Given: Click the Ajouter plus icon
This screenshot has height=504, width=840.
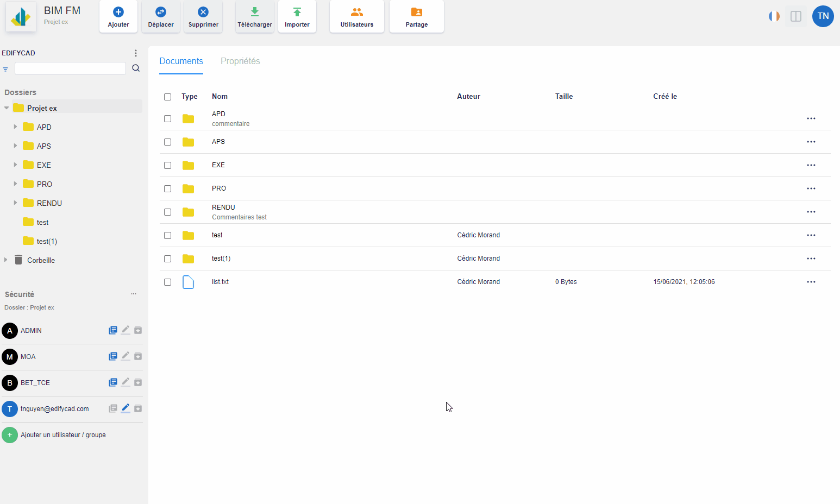Looking at the screenshot, I should 118,12.
